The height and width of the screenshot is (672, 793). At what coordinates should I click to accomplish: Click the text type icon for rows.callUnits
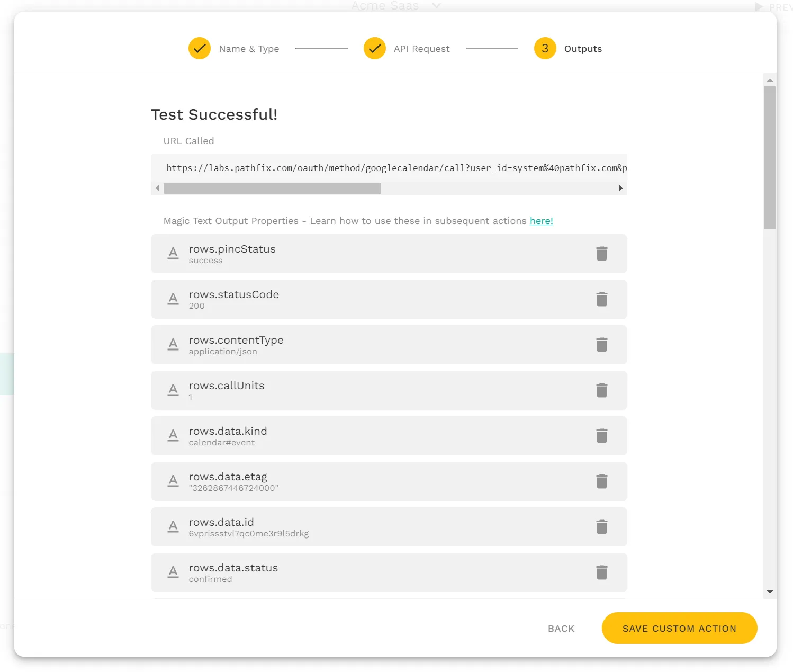173,390
